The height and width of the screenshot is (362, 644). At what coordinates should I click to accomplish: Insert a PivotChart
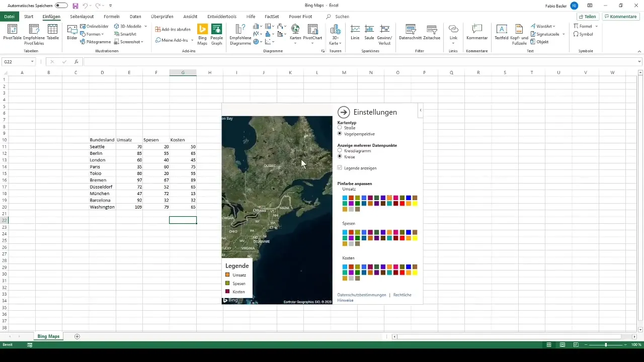coord(313,34)
